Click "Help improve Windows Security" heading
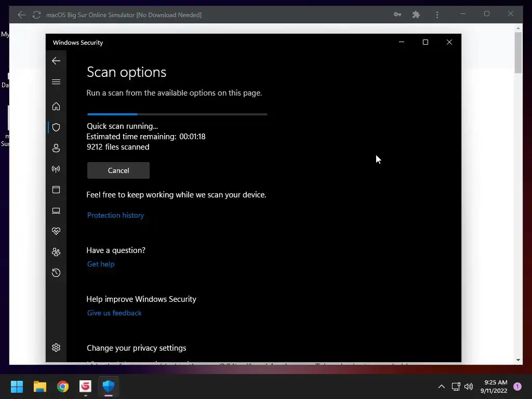 pos(141,299)
